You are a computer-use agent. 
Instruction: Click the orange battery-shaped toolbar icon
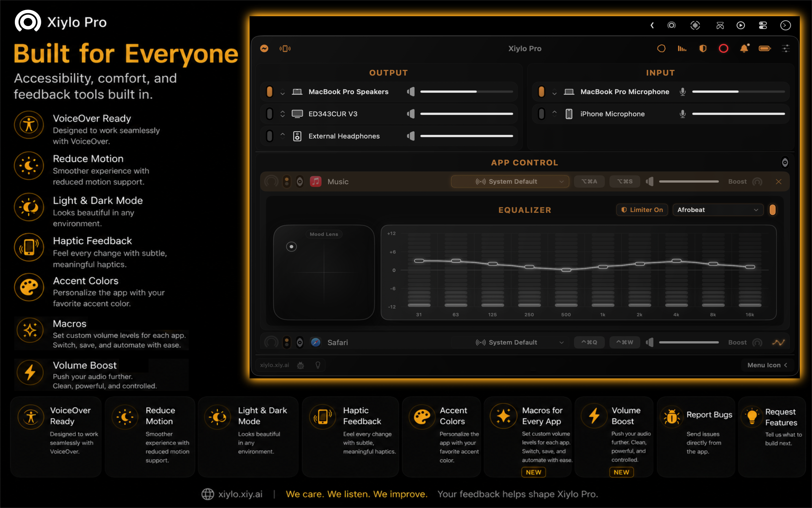click(x=765, y=48)
